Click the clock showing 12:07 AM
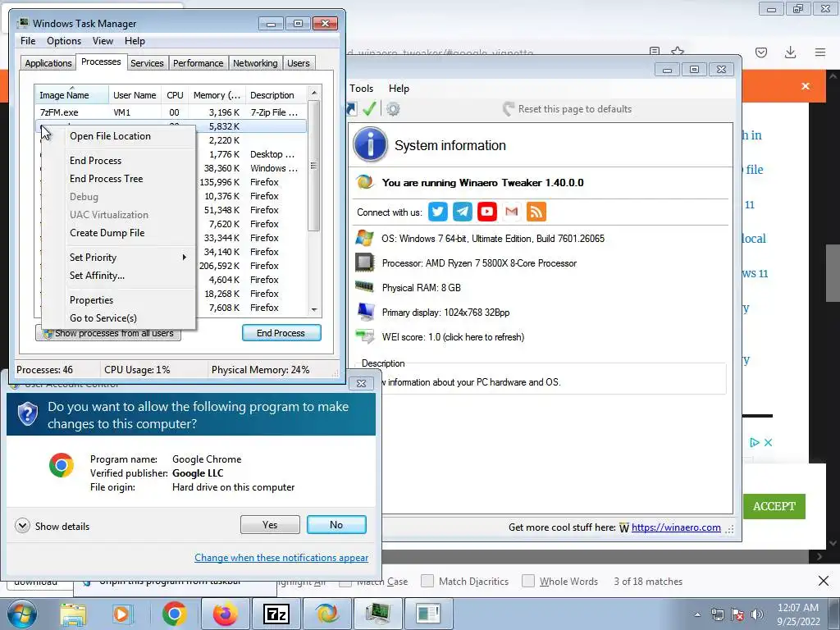The image size is (840, 630). [x=797, y=608]
